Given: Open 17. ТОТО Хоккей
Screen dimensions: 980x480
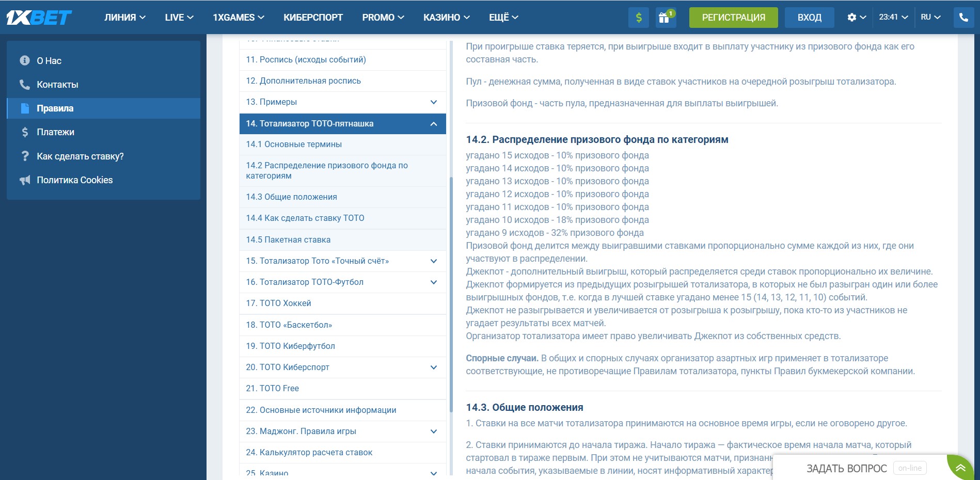Looking at the screenshot, I should [x=343, y=303].
